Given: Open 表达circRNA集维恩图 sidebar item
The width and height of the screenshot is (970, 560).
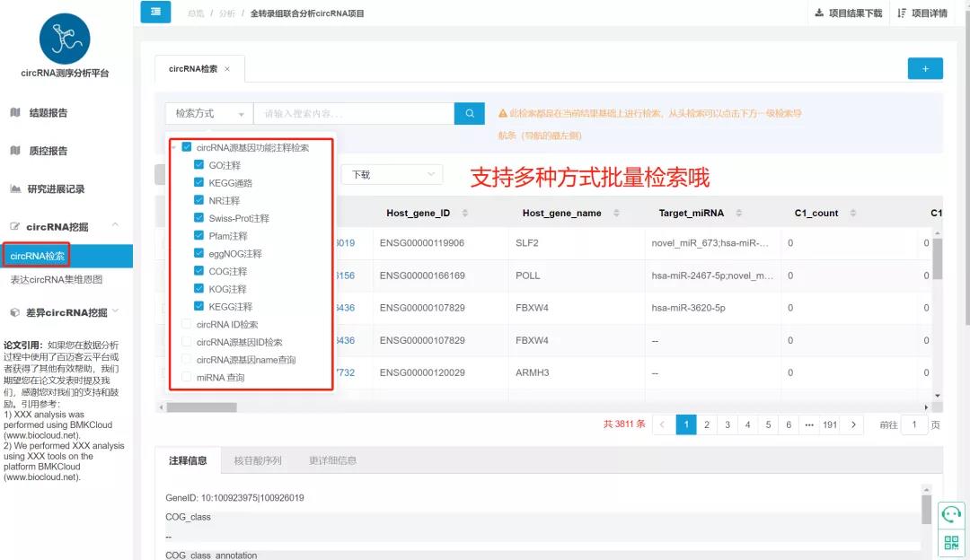Looking at the screenshot, I should click(57, 279).
